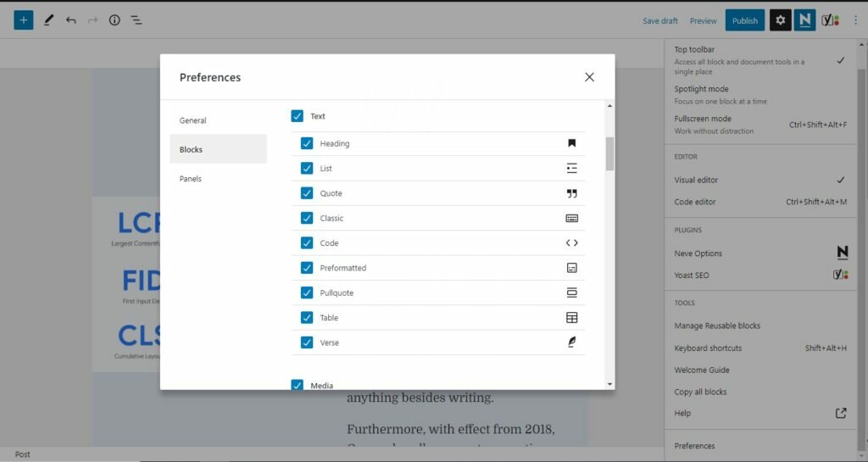The height and width of the screenshot is (462, 868).
Task: Toggle Top toolbar option
Action: click(760, 59)
